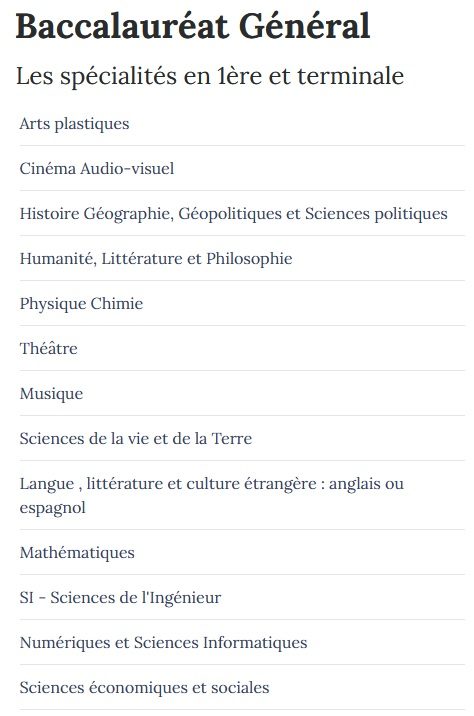
Task: Open Sciences économiques et sociales
Action: pos(242,687)
